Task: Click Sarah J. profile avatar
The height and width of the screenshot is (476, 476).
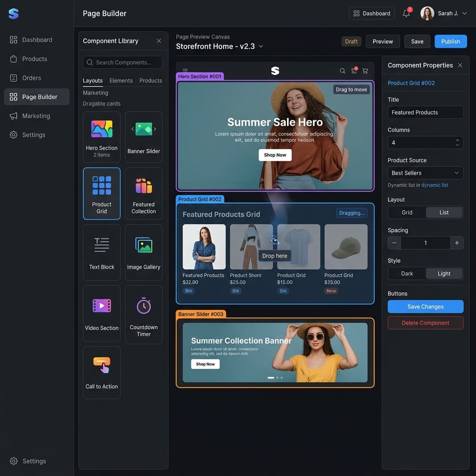Action: (427, 13)
